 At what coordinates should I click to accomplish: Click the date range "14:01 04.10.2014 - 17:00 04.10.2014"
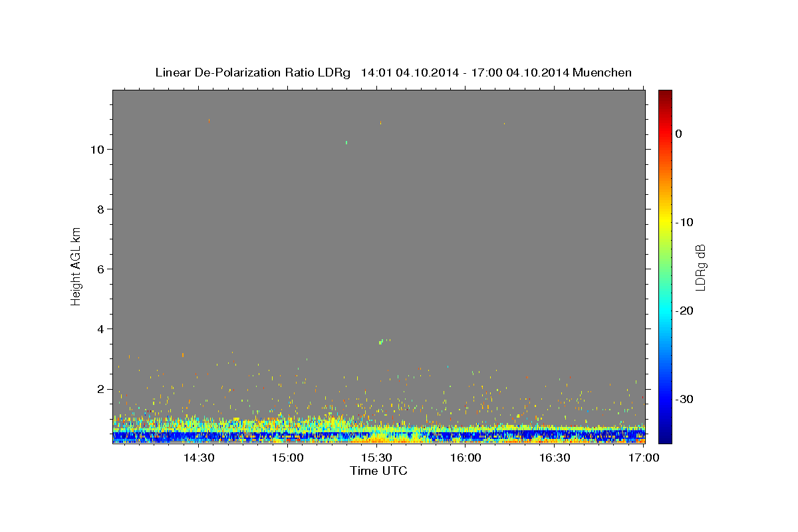tap(464, 72)
